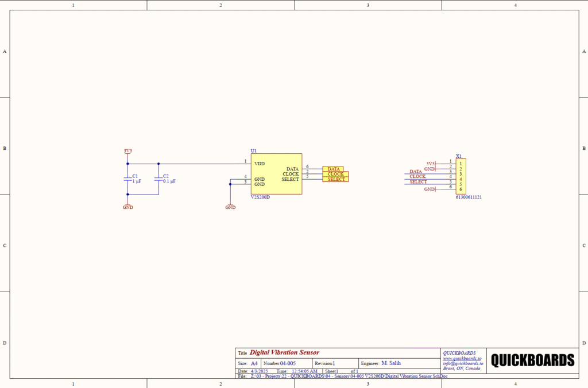Select the GND symbol below U1
Viewport: 588px width, 388px height.
tap(230, 206)
